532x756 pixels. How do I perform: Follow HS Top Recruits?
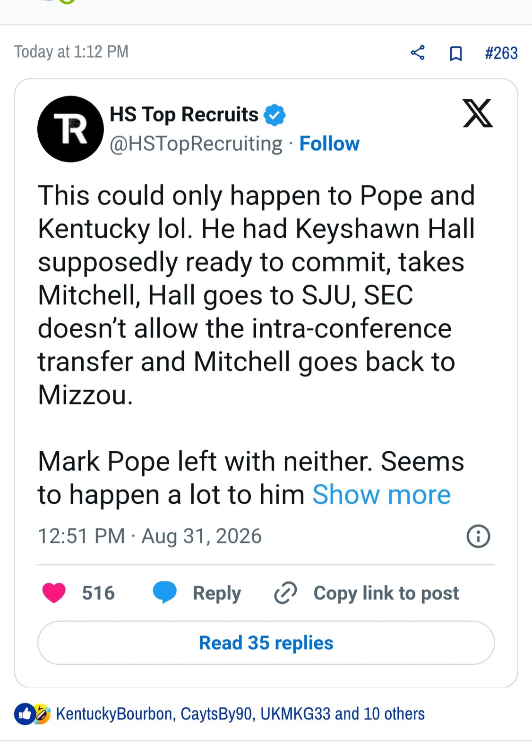point(329,144)
